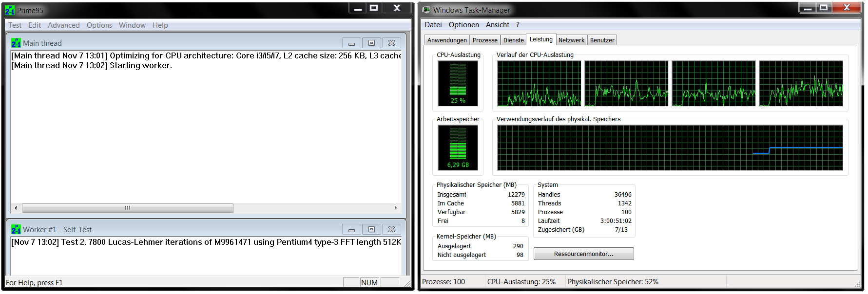The height and width of the screenshot is (294, 868).
Task: Click the Main thread window icon
Action: click(x=16, y=43)
